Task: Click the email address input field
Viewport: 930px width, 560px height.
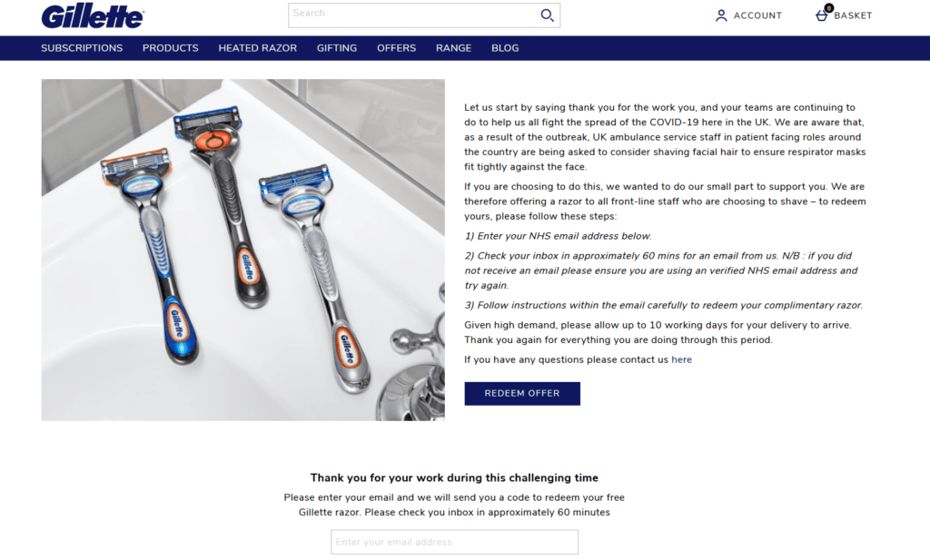Action: tap(454, 542)
